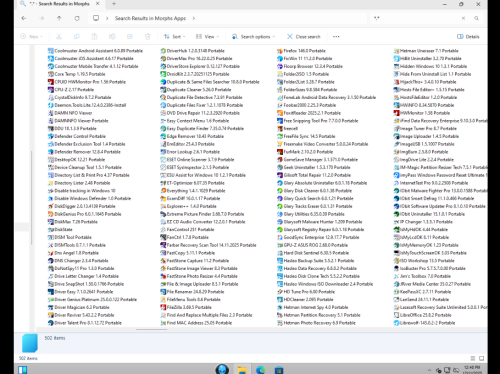Select the FileZilla Portable file icon

[x=163, y=307]
